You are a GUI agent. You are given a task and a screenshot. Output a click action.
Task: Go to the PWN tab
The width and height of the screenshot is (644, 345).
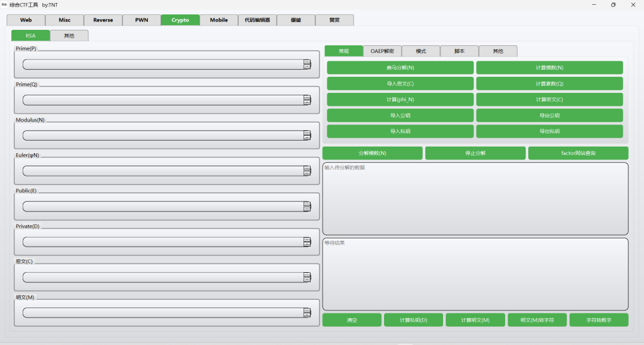click(x=142, y=20)
